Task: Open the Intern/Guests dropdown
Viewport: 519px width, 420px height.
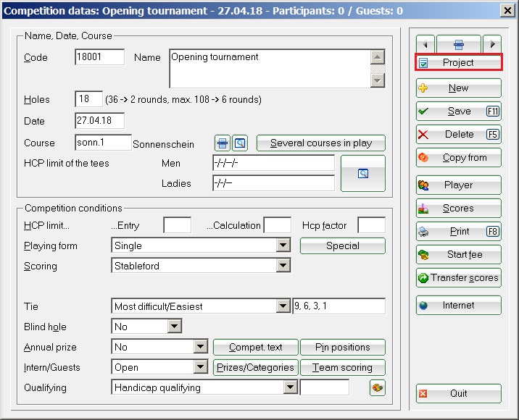Action: [x=201, y=368]
